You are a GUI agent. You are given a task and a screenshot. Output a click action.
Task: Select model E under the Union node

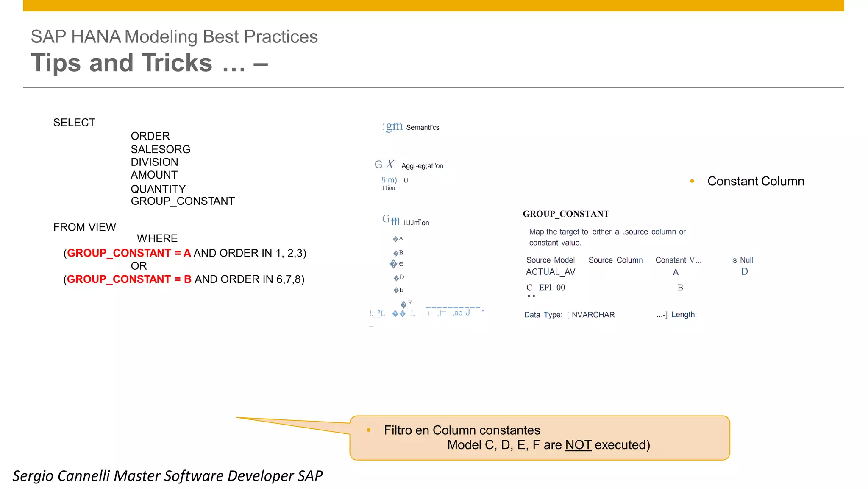(x=398, y=290)
